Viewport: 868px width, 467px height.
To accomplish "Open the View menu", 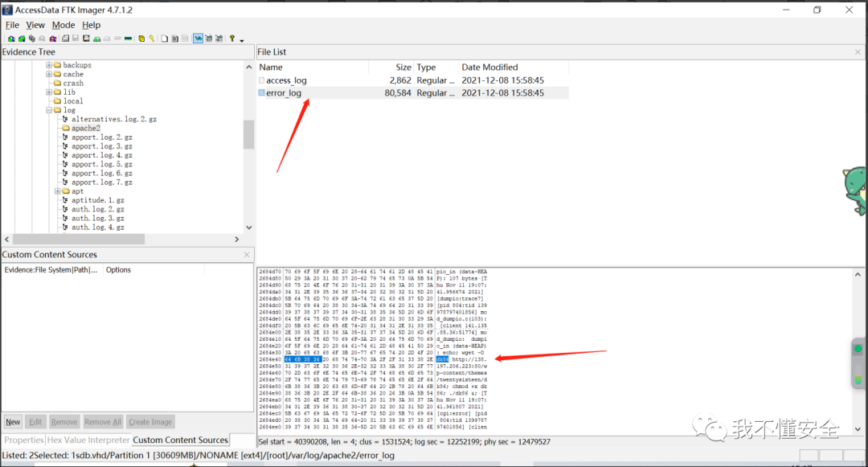I will tap(35, 25).
